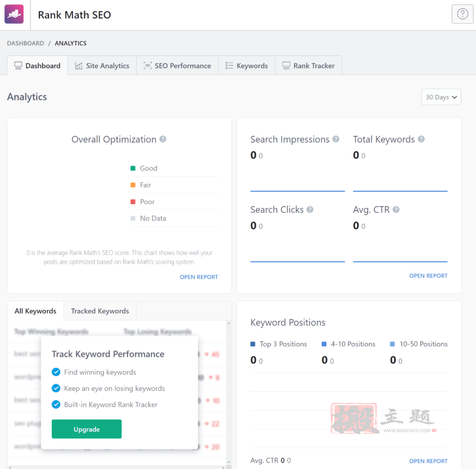476x469 pixels.
Task: Open the help question mark button
Action: coord(463,14)
